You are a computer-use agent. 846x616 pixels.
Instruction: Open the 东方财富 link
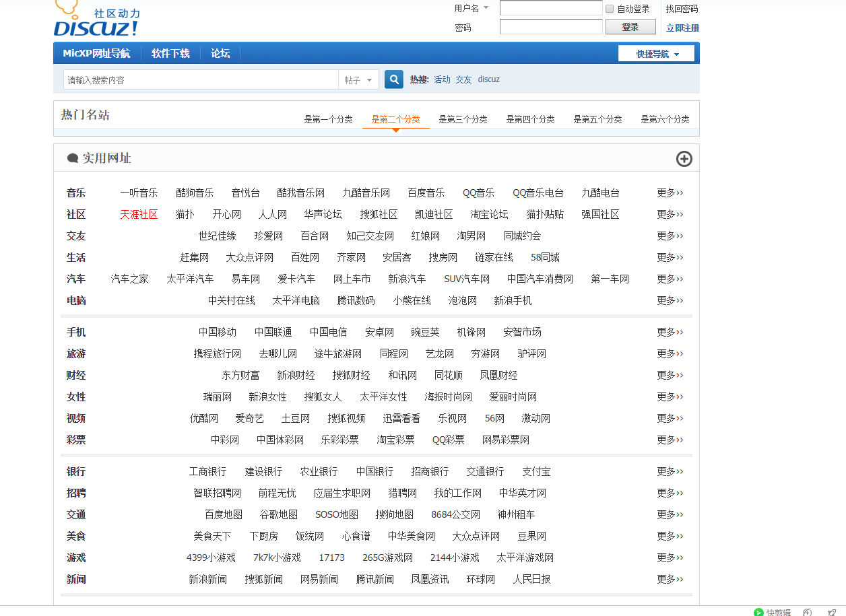[x=240, y=375]
